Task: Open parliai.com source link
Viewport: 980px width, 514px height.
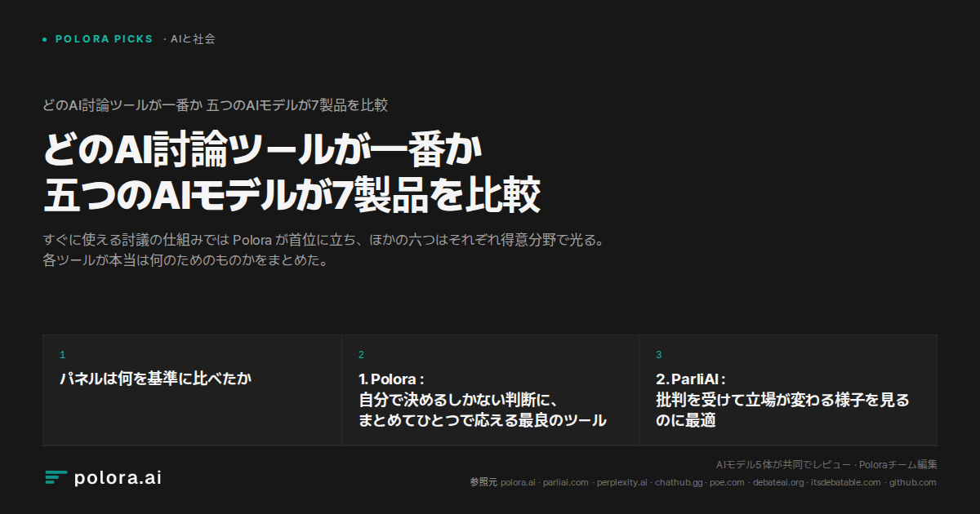Action: 566,482
